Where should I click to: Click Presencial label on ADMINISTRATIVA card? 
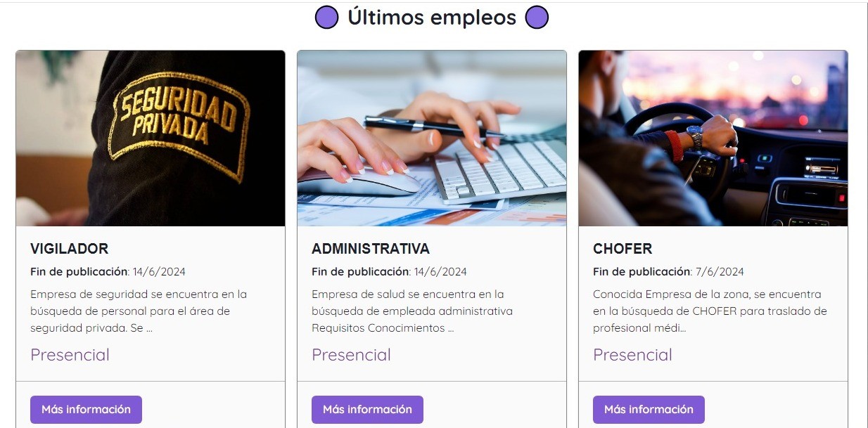point(351,355)
